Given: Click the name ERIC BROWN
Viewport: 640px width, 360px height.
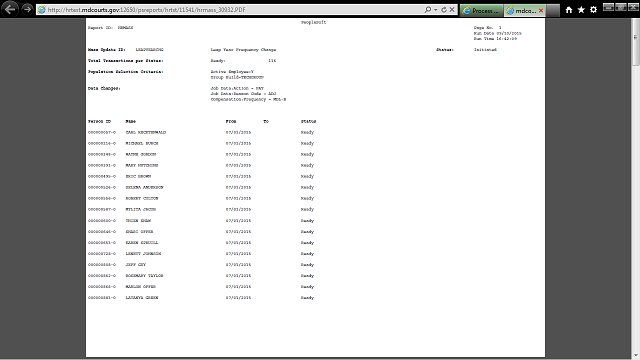Looking at the screenshot, I should (x=138, y=177).
